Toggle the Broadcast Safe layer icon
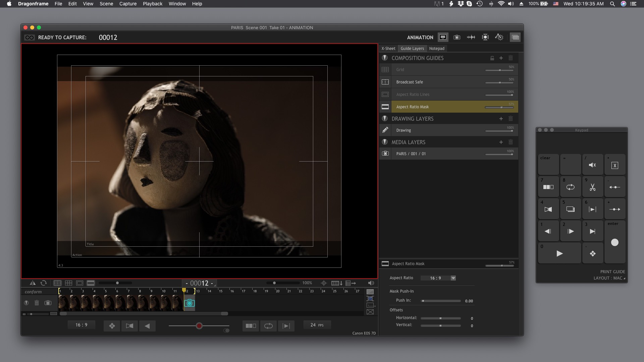This screenshot has width=644, height=362. point(385,82)
